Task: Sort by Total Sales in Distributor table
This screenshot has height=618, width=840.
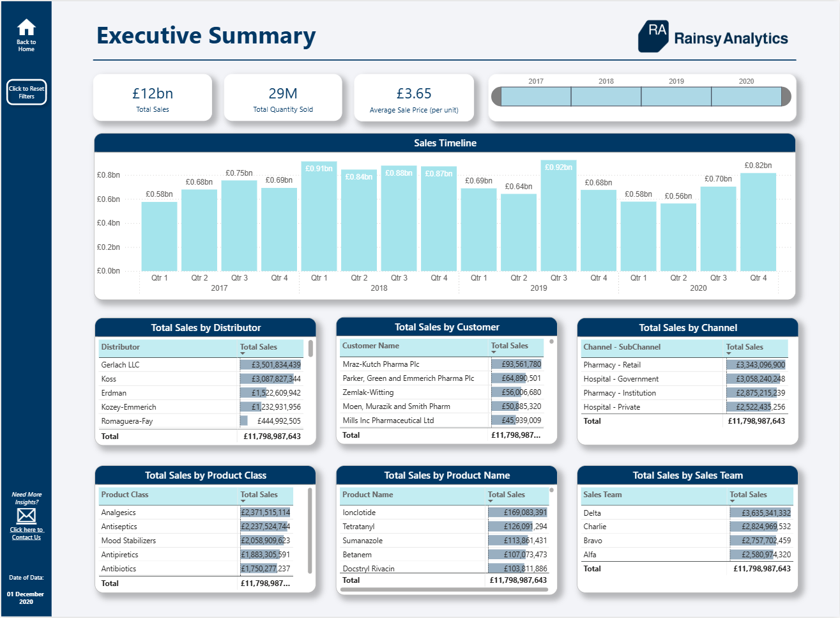Action: coord(259,347)
